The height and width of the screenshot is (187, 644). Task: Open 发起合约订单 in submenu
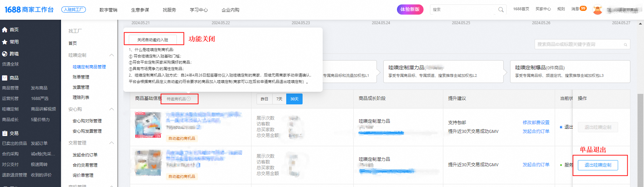click(x=85, y=155)
